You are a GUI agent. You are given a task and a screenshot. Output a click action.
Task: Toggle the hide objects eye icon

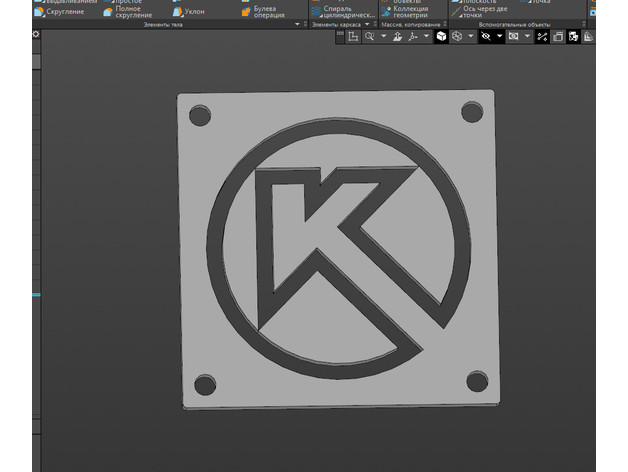(x=486, y=36)
